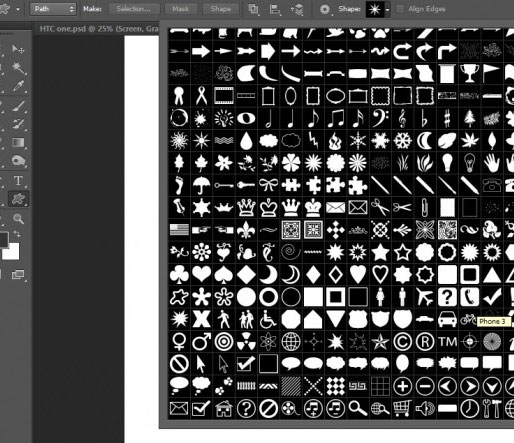Image resolution: width=514 pixels, height=443 pixels.
Task: Select the Eyedropper tool
Action: point(18,86)
